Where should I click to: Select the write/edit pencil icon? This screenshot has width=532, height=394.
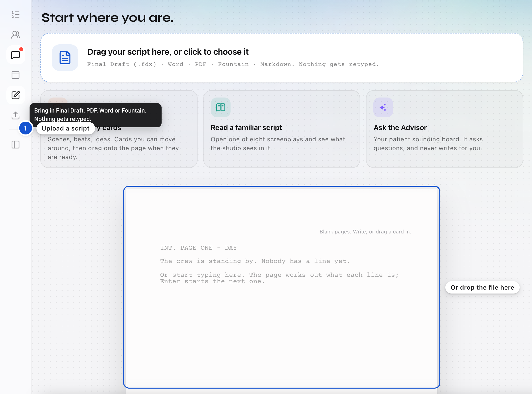[x=16, y=95]
